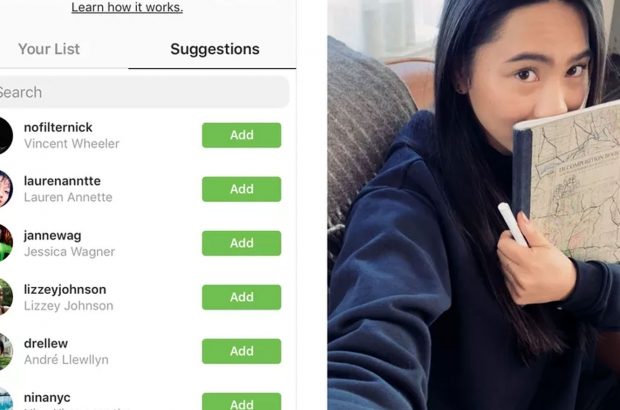The height and width of the screenshot is (410, 620).
Task: Open laurenanntte's profile avatar
Action: pyautogui.click(x=6, y=189)
